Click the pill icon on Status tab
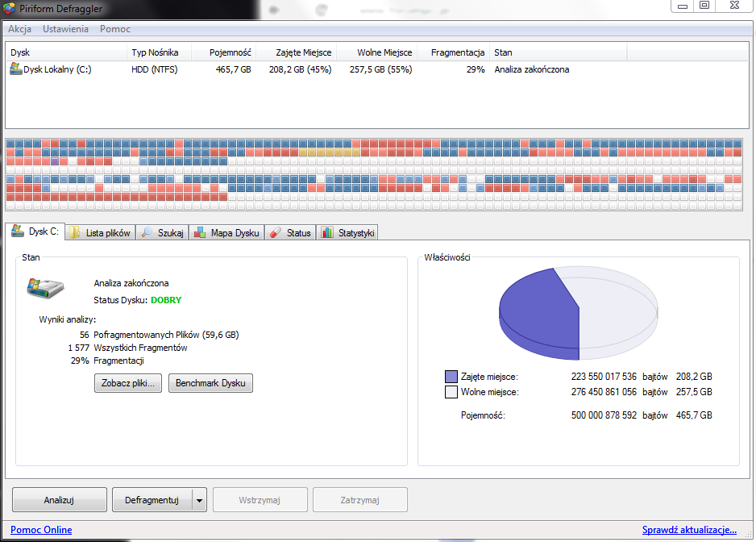The width and height of the screenshot is (756, 542). pyautogui.click(x=276, y=232)
